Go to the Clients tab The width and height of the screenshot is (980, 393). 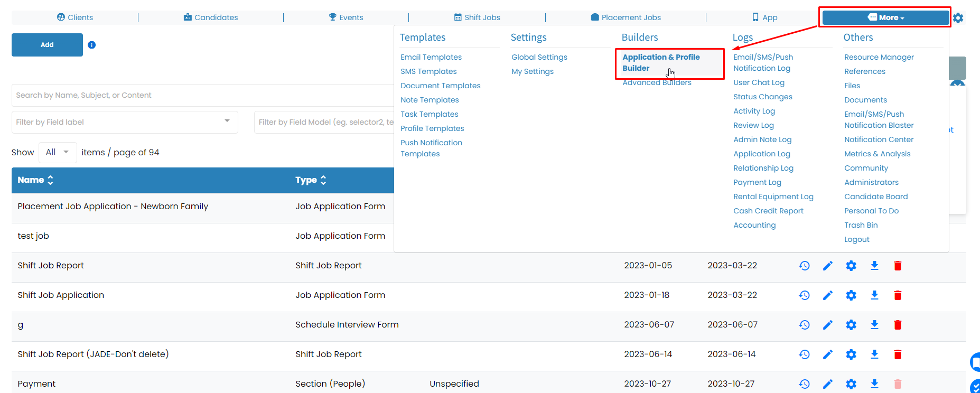[x=75, y=17]
